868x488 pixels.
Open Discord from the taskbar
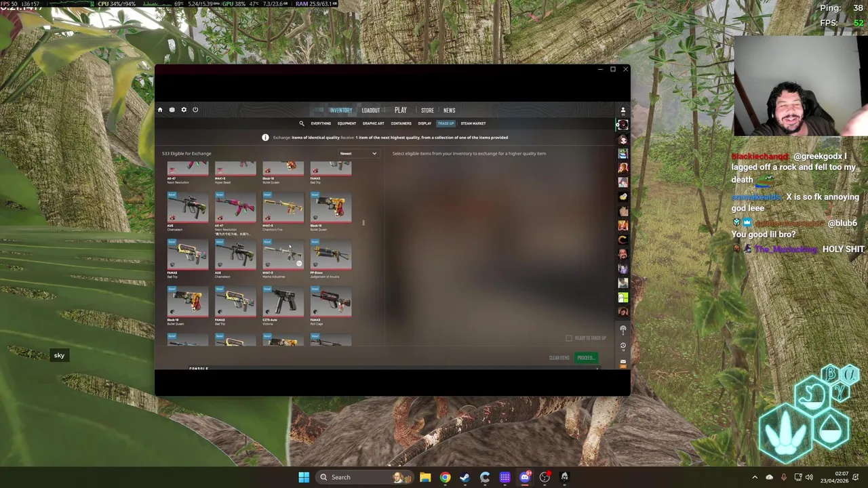point(525,477)
